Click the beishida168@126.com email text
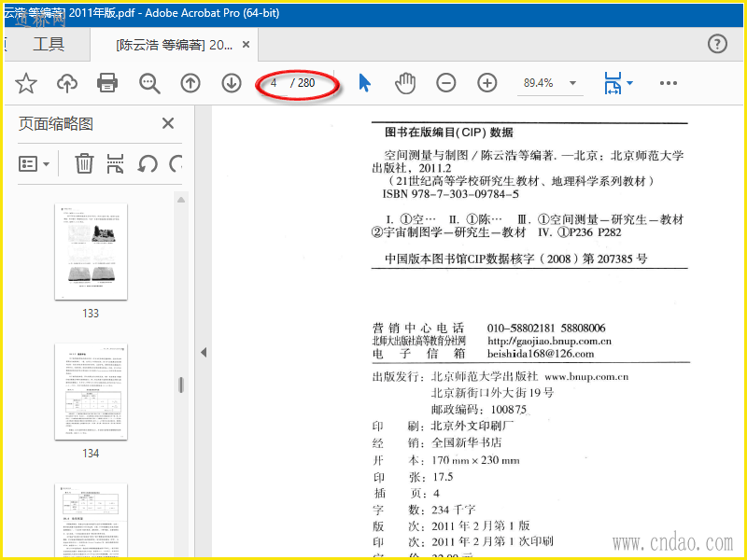 point(541,354)
